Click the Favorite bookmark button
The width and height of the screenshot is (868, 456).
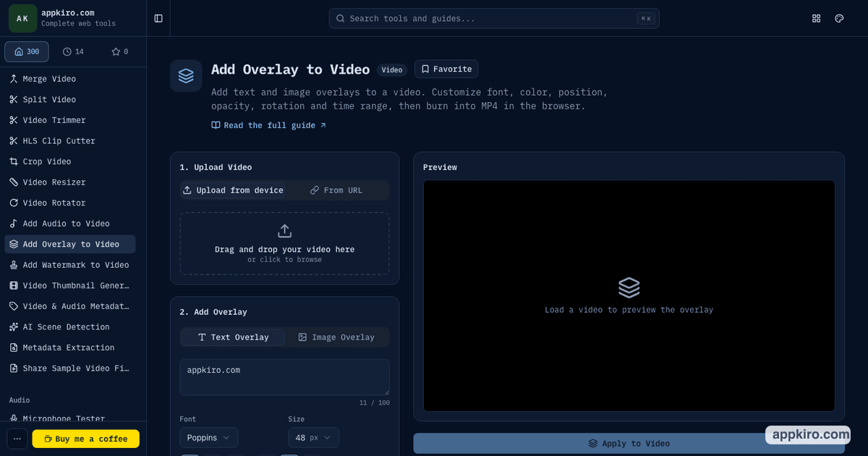pos(446,69)
